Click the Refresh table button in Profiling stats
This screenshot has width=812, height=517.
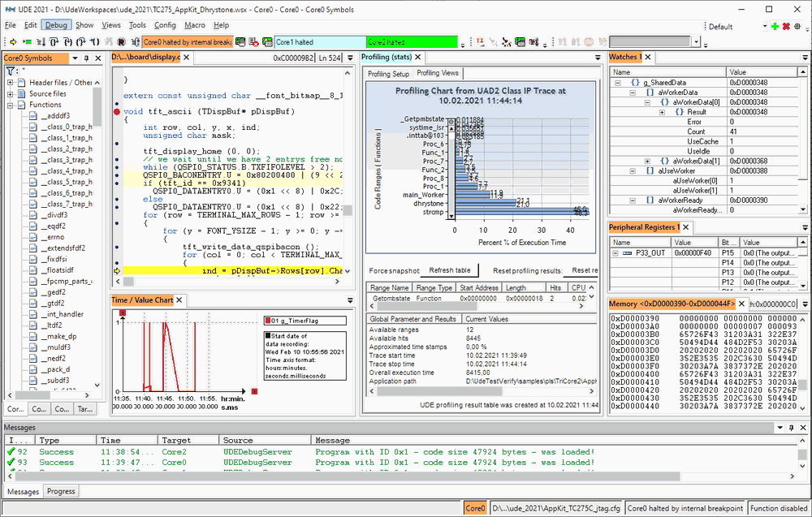tap(450, 270)
